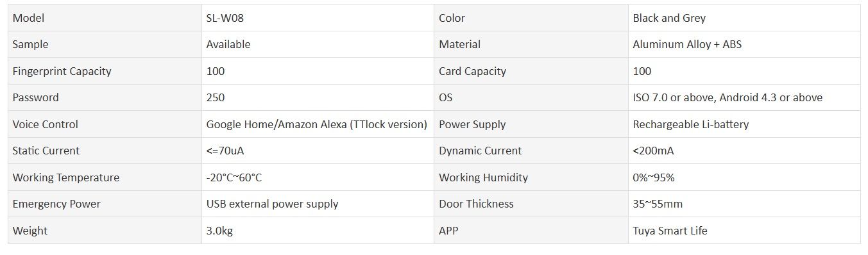The width and height of the screenshot is (868, 255).
Task: Select the Working Humidity 0%~95% value
Action: [654, 177]
